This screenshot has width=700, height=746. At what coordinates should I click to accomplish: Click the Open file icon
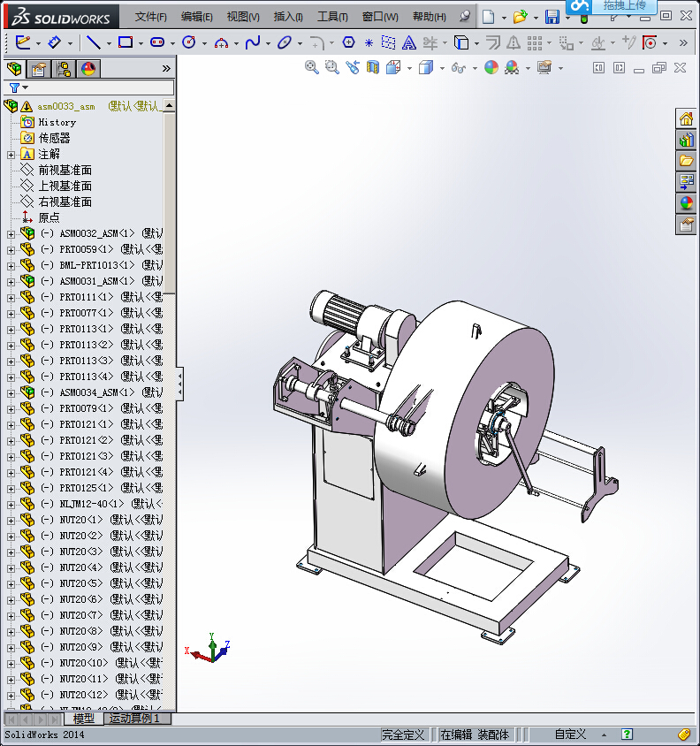coord(520,17)
